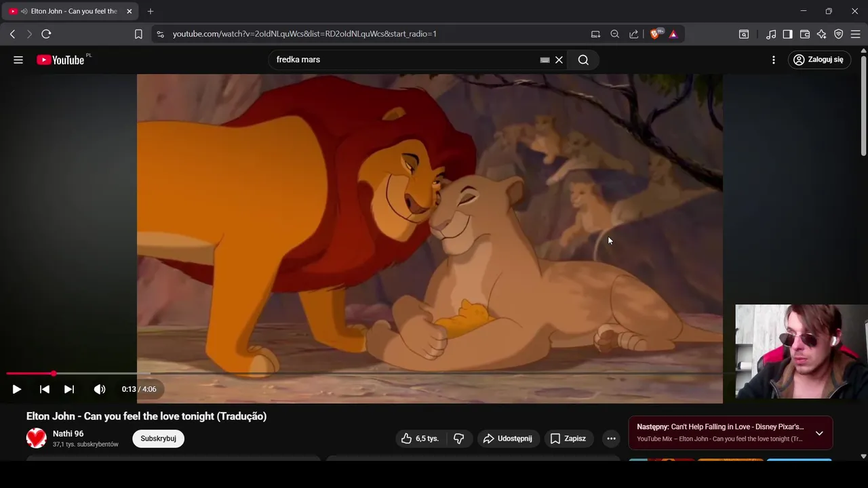Run search with the magnifier button
This screenshot has height=488, width=868.
(583, 60)
